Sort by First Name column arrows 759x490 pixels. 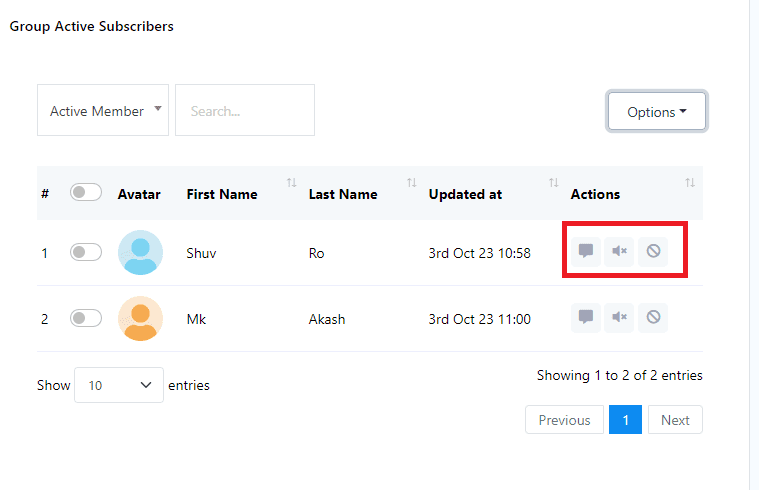click(291, 183)
